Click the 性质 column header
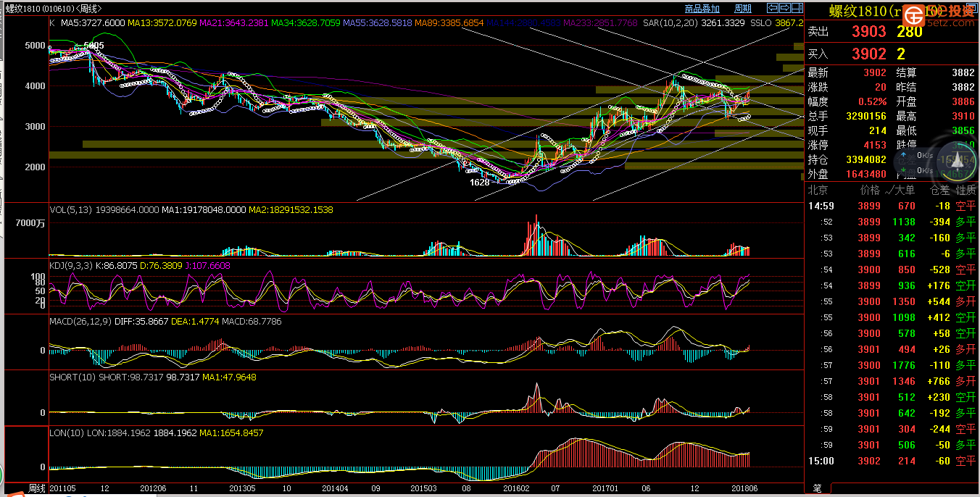The width and height of the screenshot is (980, 497). pos(966,190)
